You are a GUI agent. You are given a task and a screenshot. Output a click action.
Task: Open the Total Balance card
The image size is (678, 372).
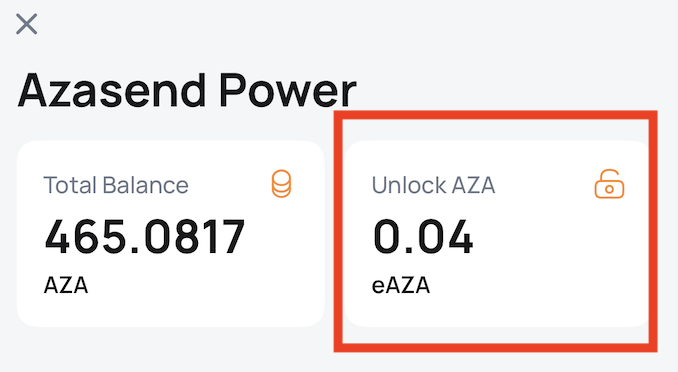(x=171, y=234)
